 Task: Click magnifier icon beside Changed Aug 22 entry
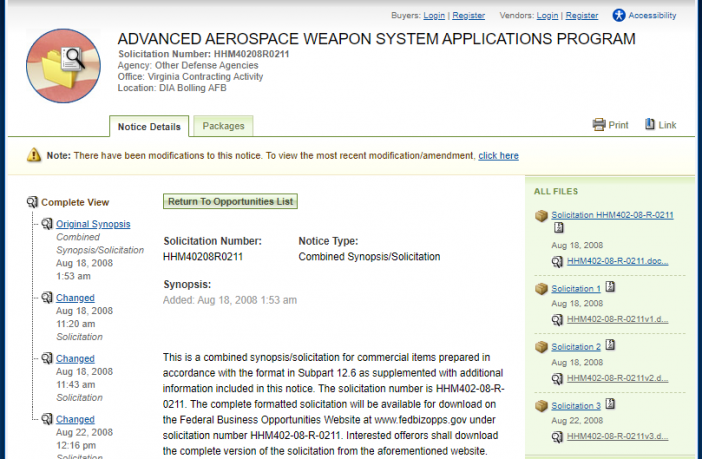[x=47, y=419]
